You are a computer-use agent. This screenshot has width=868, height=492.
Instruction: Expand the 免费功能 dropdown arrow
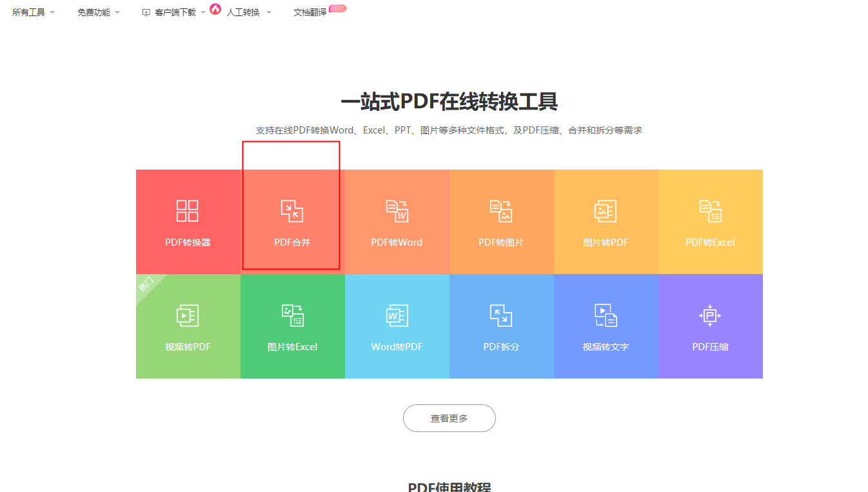pos(117,12)
